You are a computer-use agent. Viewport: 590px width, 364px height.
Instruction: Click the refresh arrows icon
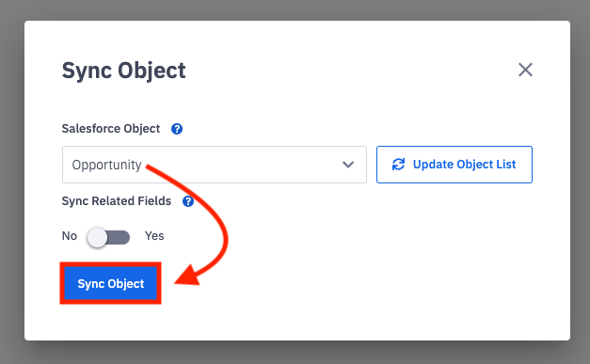[398, 165]
